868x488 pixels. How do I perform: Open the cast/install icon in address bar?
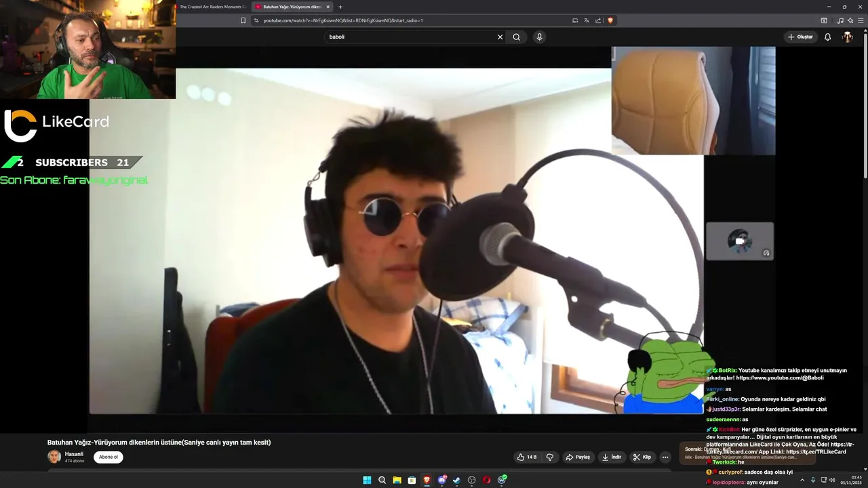(575, 20)
